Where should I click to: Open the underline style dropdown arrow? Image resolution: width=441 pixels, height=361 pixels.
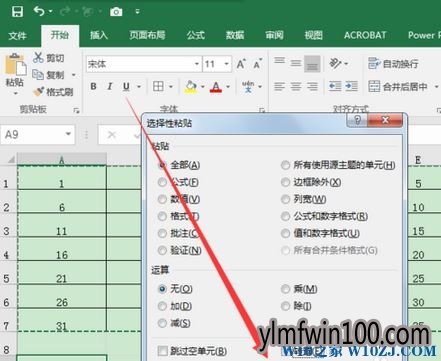pos(139,87)
